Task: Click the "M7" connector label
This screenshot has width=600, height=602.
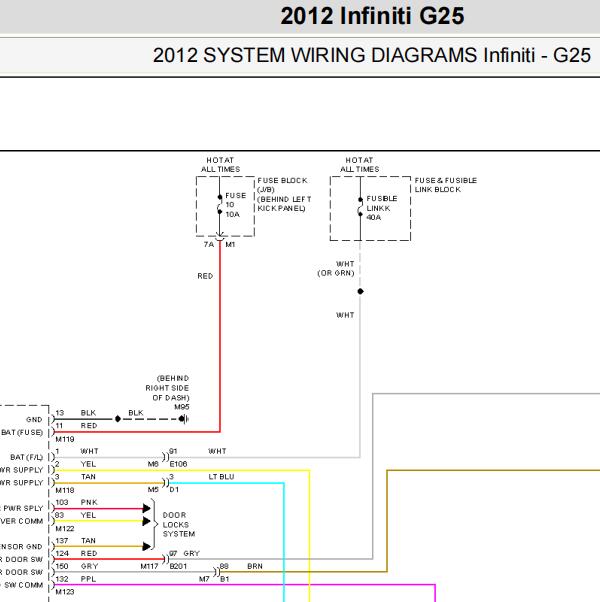Action: pyautogui.click(x=204, y=579)
